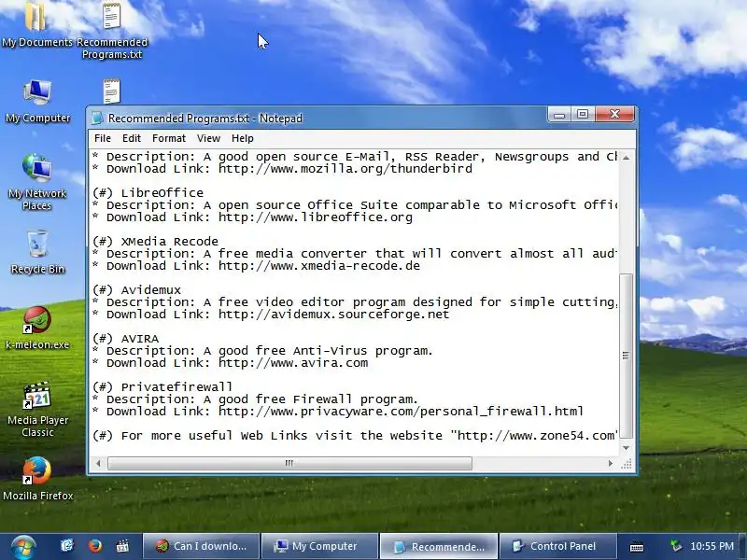Launch Media Player Classic from quick launch
This screenshot has height=560, width=747.
click(x=122, y=546)
